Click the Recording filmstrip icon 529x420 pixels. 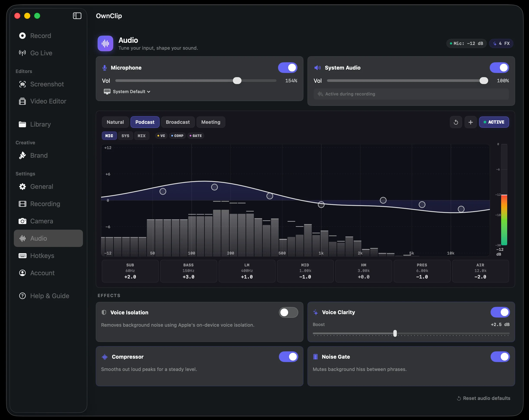[x=22, y=204]
